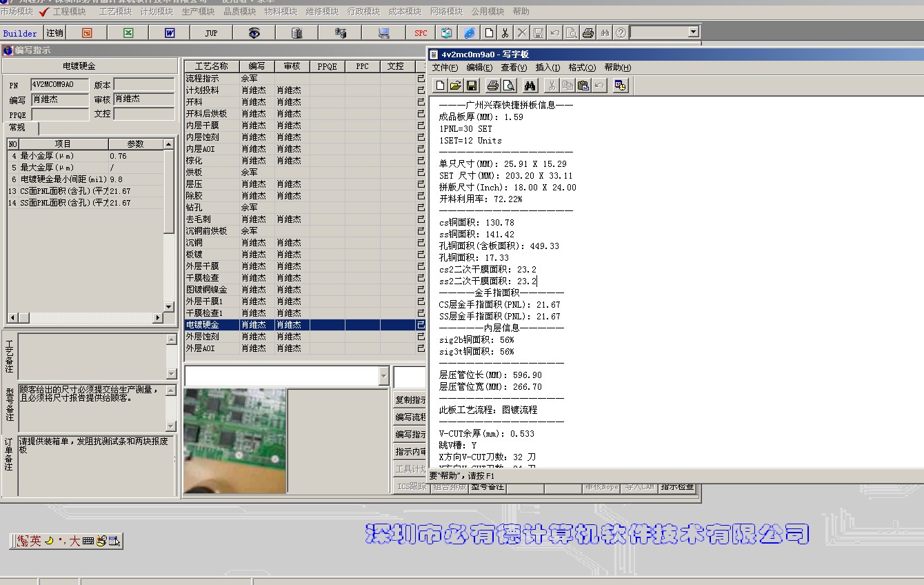The height and width of the screenshot is (585, 924).
Task: Click the PN input field 4V2MC0M9A0
Action: click(x=60, y=85)
